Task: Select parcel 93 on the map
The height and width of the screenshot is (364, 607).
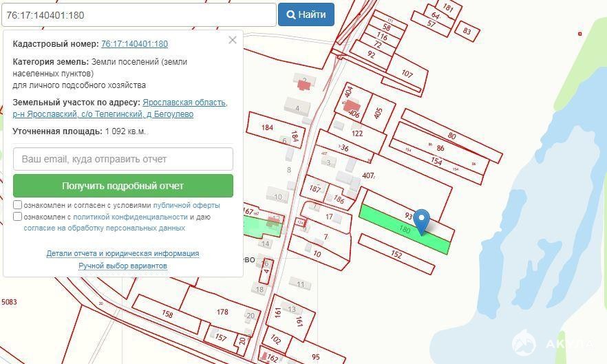Action: coord(409,215)
